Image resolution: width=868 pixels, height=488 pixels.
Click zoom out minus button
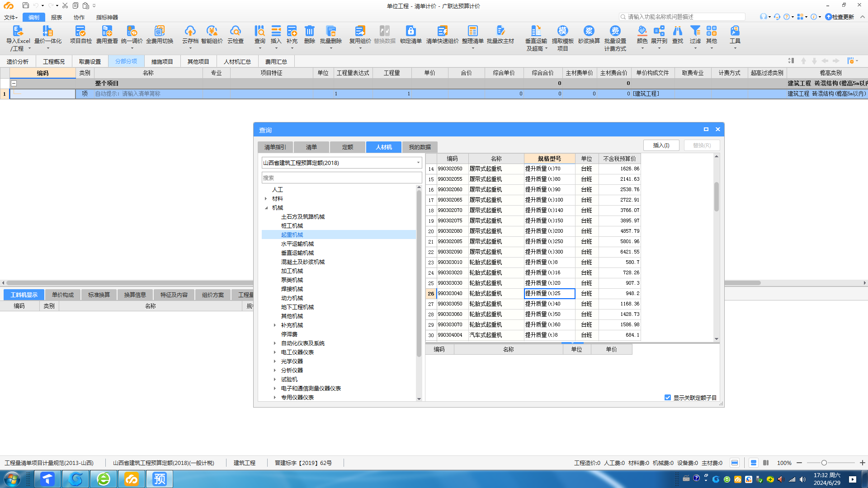(x=799, y=463)
